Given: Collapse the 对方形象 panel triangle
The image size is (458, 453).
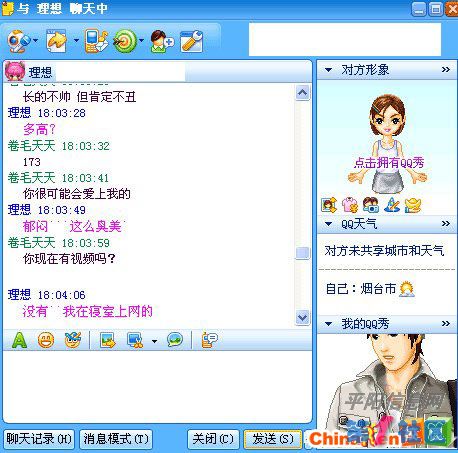Looking at the screenshot, I should (x=328, y=70).
